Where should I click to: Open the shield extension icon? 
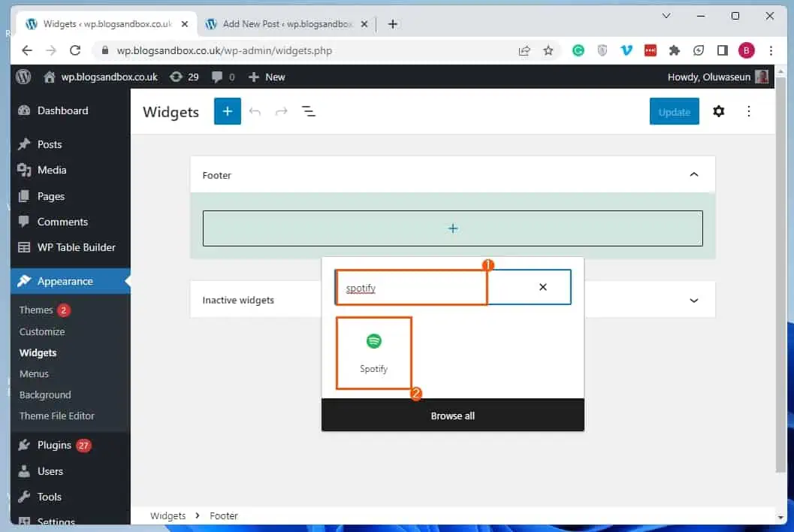click(x=602, y=50)
